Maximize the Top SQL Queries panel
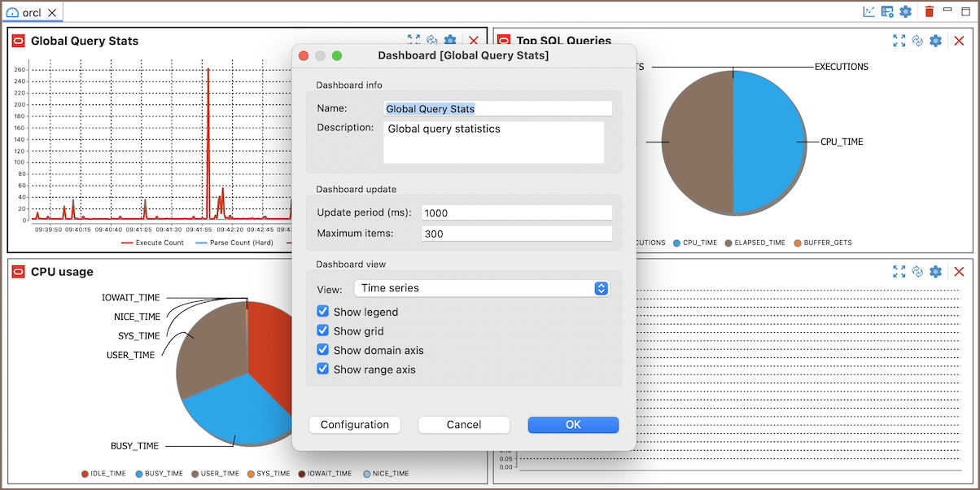The image size is (980, 490). coord(899,41)
